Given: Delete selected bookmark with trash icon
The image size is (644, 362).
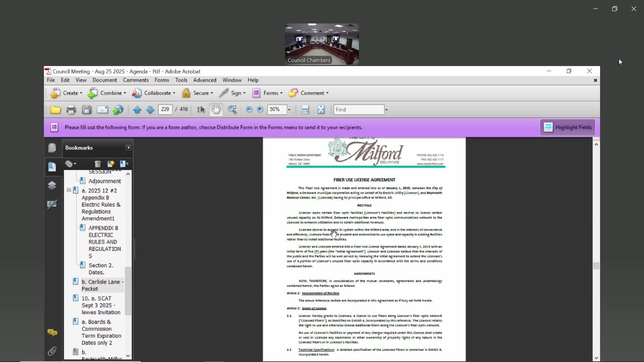Looking at the screenshot, I should click(98, 164).
